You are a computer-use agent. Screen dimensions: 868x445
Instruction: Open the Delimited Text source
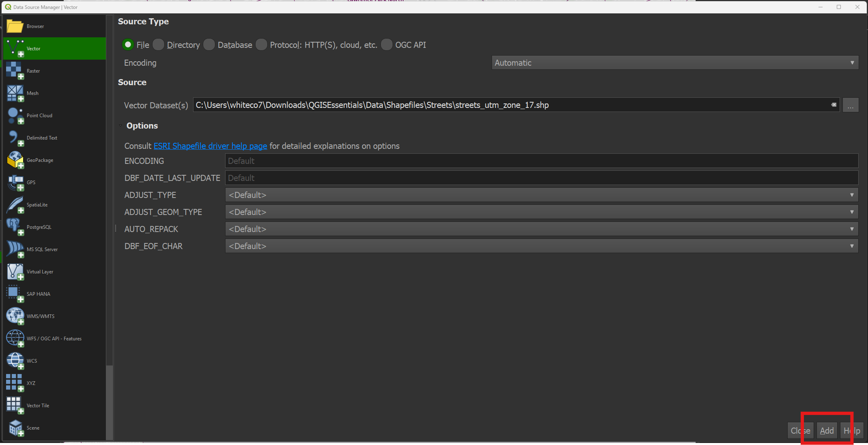point(54,138)
